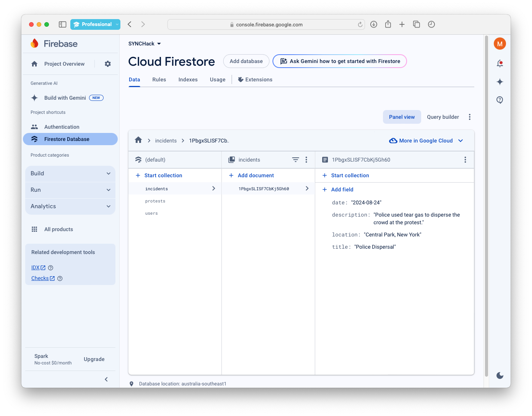Image resolution: width=532 pixels, height=416 pixels.
Task: Click Start collection in default column
Action: click(x=159, y=175)
